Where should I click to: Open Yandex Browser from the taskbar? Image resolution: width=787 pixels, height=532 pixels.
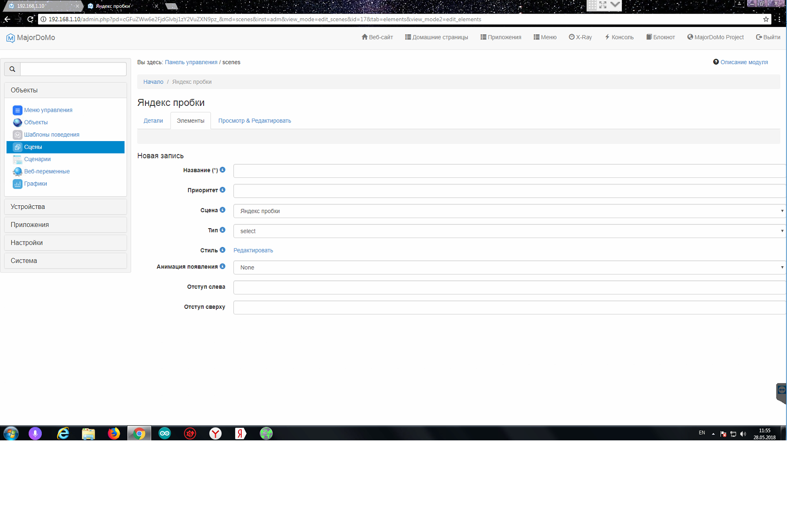click(216, 433)
